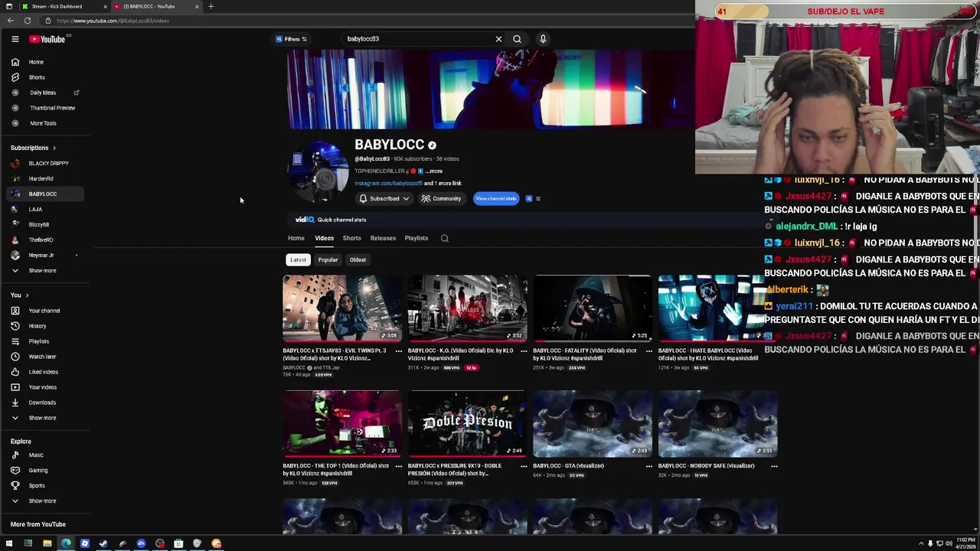Open Steam from the taskbar
The image size is (980, 551).
103,544
